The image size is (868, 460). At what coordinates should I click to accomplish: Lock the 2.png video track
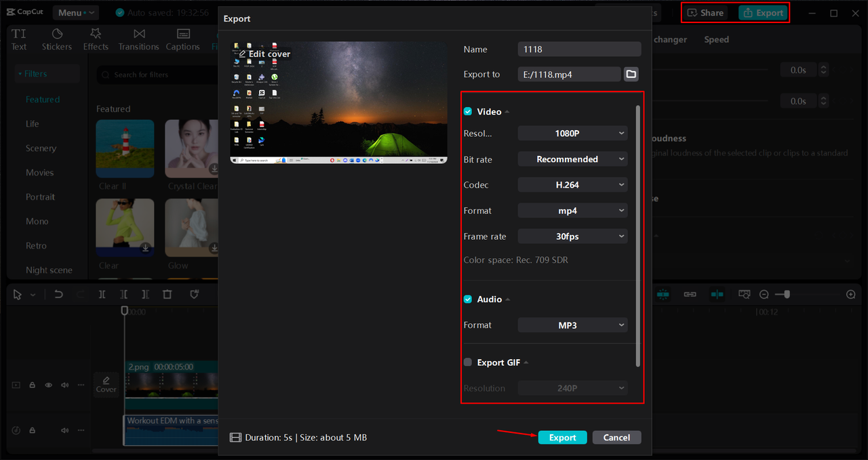pyautogui.click(x=33, y=385)
